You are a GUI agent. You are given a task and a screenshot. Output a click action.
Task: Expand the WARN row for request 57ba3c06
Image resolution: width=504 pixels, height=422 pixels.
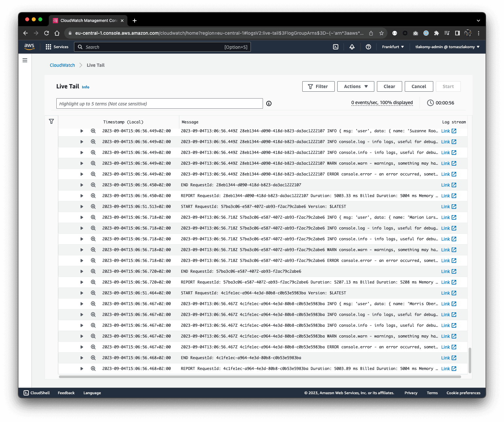pos(82,250)
